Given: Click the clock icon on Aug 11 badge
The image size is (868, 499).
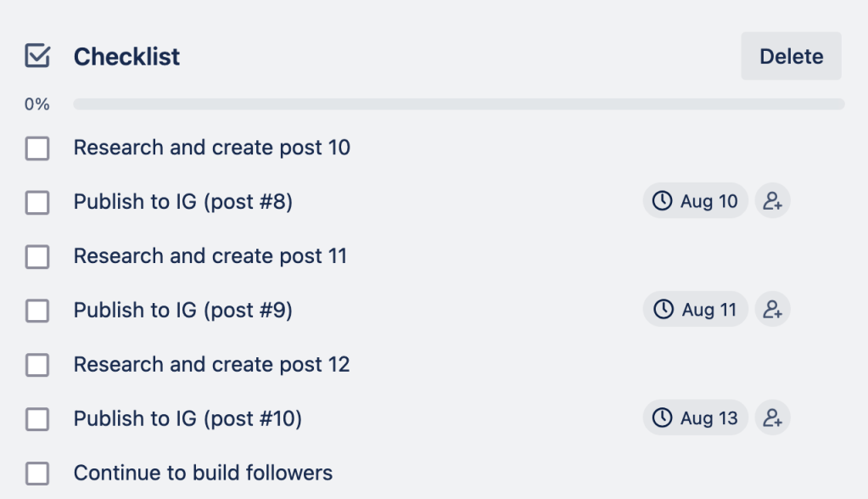Looking at the screenshot, I should click(x=662, y=310).
